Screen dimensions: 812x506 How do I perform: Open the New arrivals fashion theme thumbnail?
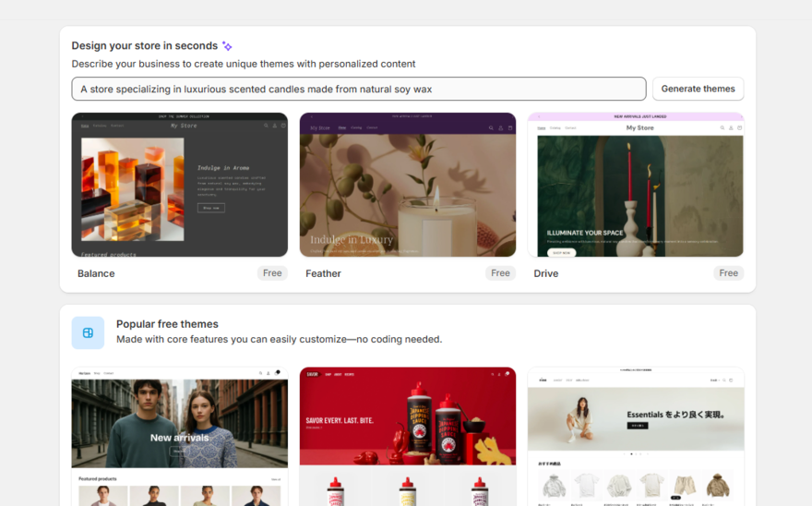click(180, 437)
